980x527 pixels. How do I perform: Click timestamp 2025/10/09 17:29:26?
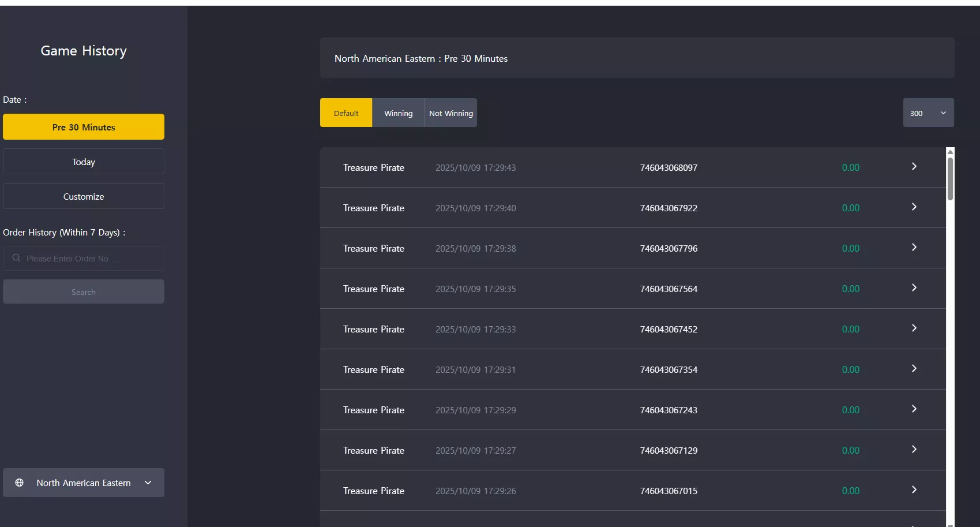(x=476, y=491)
